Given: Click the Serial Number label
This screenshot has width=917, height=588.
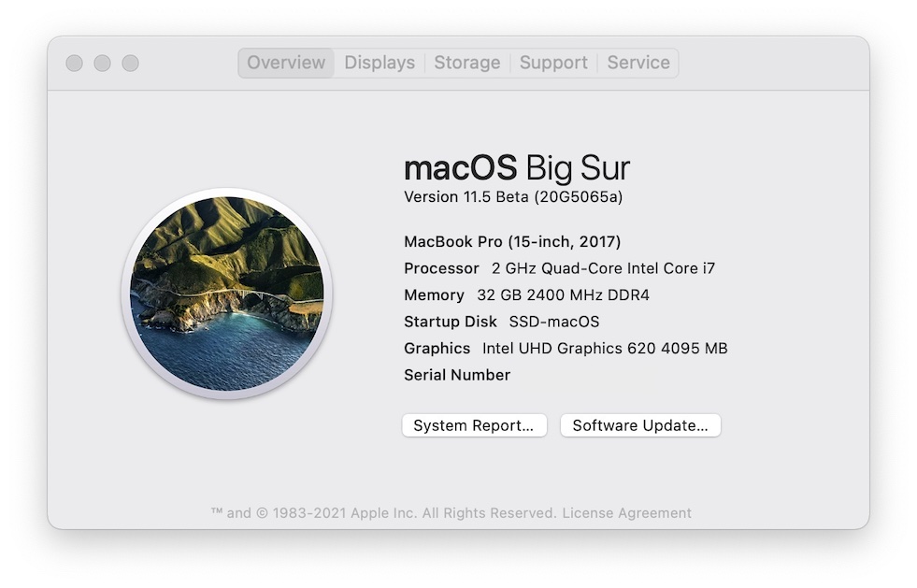Looking at the screenshot, I should click(x=457, y=375).
